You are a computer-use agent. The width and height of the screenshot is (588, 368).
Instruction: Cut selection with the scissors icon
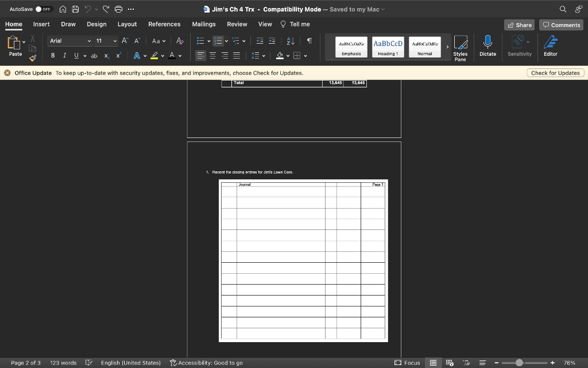click(x=33, y=39)
